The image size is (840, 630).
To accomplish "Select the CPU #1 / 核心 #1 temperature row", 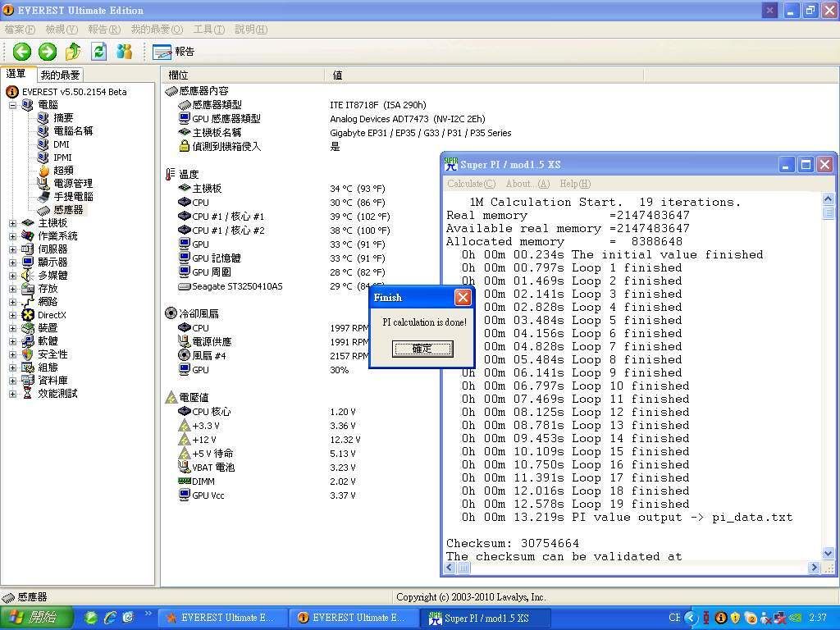I will pos(228,217).
